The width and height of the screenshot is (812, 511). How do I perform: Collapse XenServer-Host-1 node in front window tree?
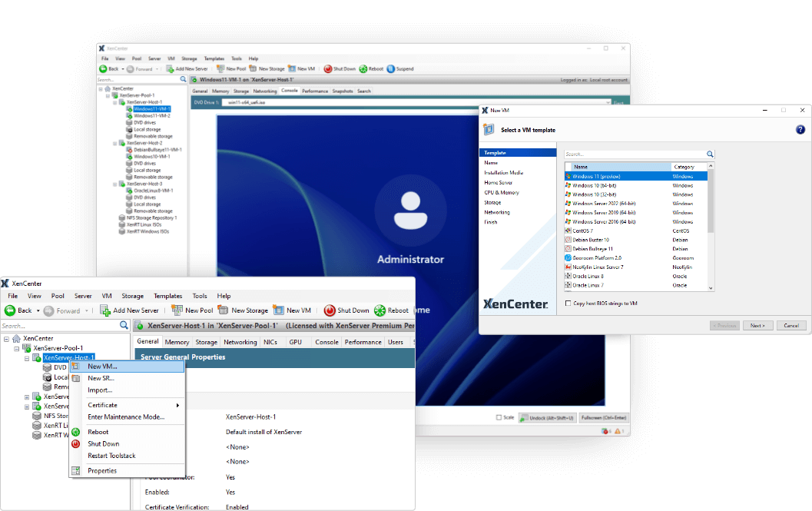27,358
